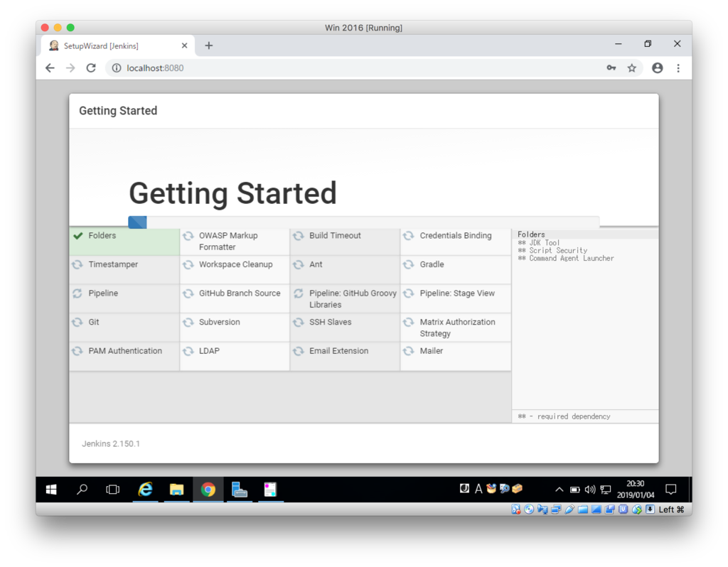
Task: Select the SetupWizard [Jenkins] tab
Action: coord(117,45)
